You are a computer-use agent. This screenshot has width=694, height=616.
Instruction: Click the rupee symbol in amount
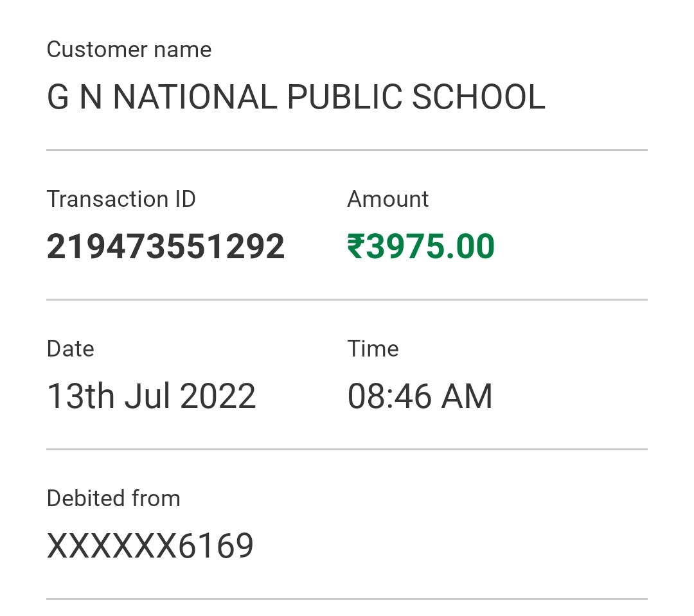pos(356,247)
